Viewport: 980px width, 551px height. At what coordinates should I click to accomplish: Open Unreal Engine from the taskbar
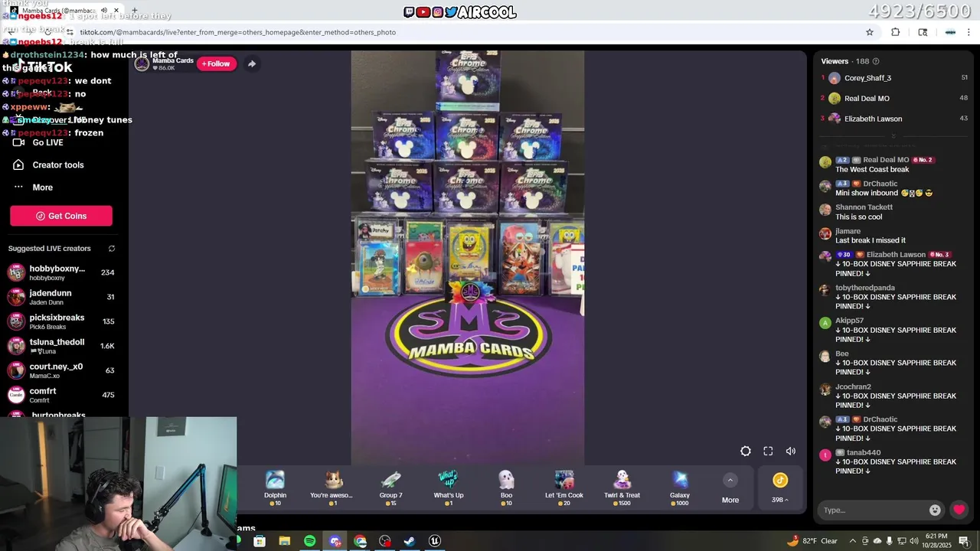click(x=434, y=541)
